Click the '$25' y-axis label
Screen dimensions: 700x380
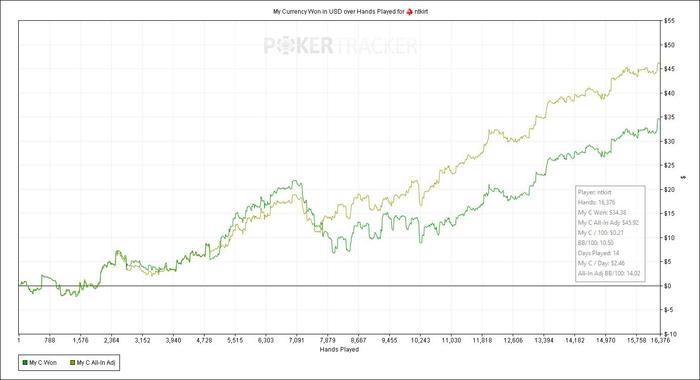[669, 165]
